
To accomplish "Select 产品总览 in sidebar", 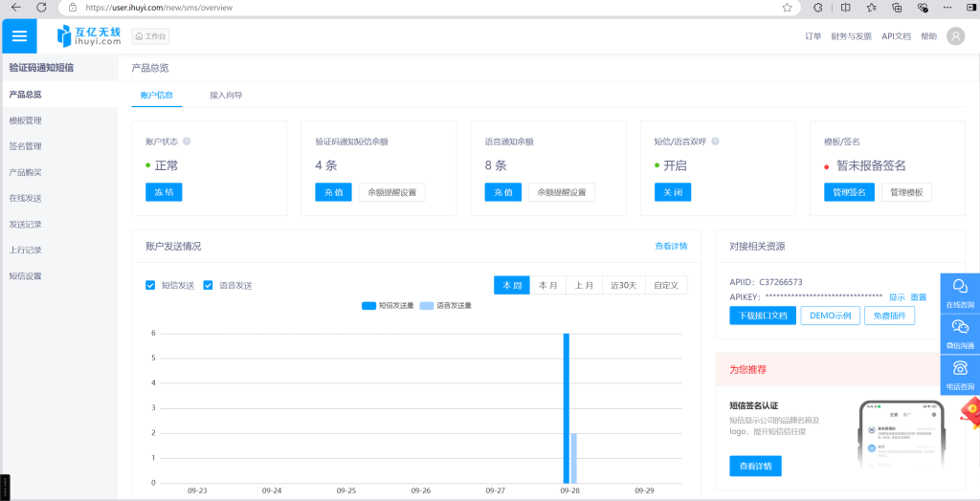I will tap(59, 95).
